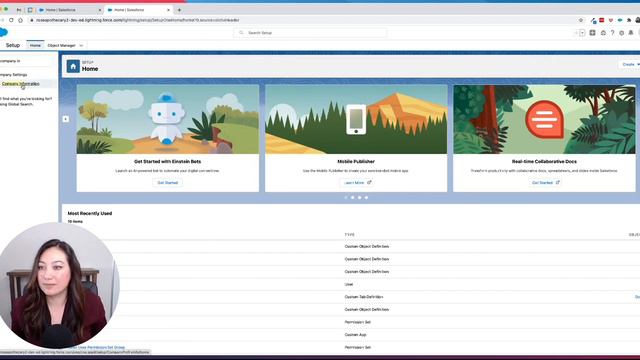640x360 pixels.
Task: Click the Global Actions plus icon
Action: coord(593,33)
